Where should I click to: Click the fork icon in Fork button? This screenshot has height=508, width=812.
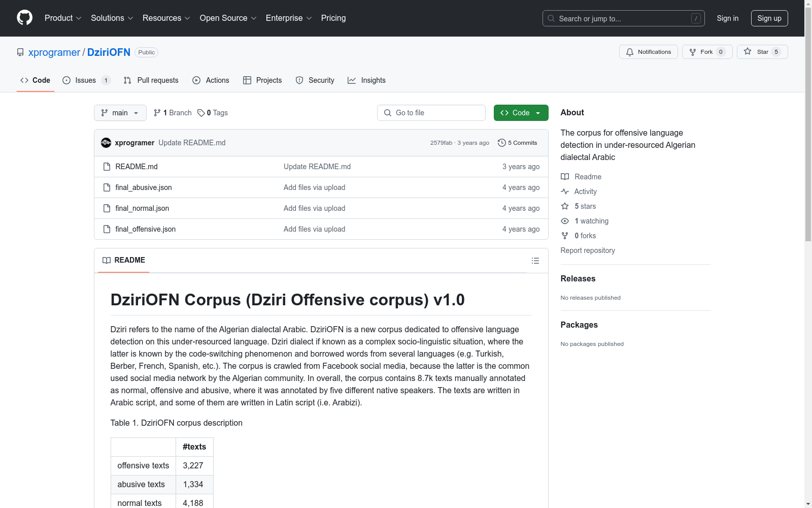tap(693, 52)
